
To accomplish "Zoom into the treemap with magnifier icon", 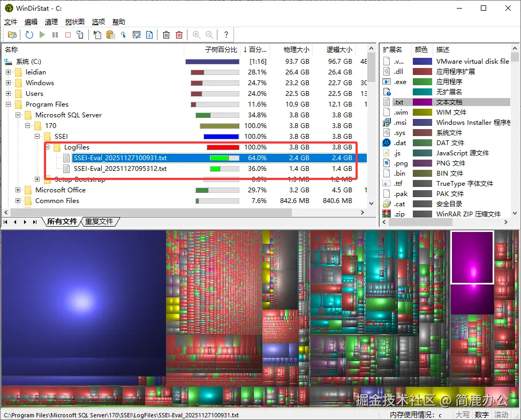I will (197, 34).
